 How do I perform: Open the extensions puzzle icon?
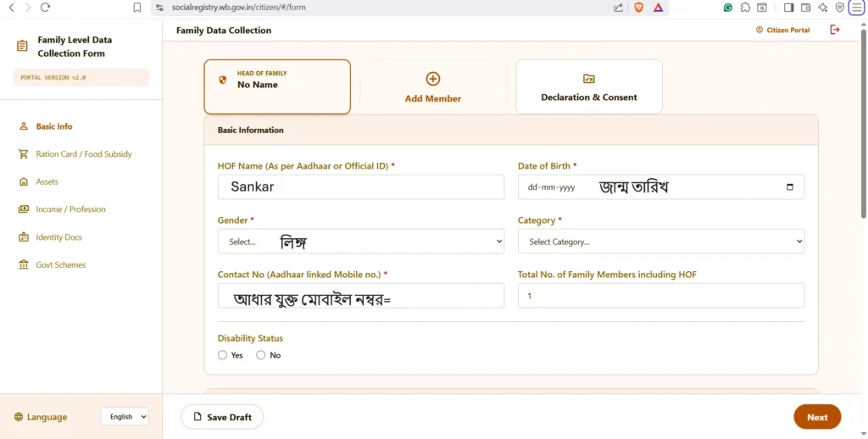745,8
